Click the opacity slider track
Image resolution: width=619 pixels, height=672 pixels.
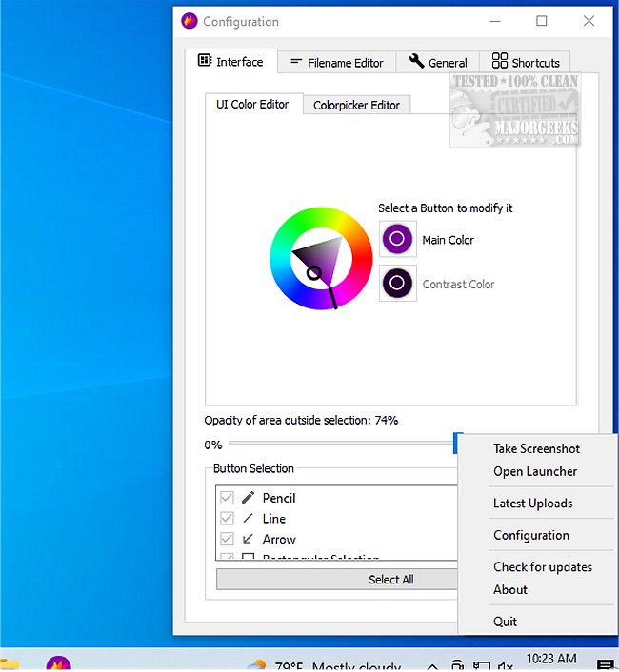342,444
